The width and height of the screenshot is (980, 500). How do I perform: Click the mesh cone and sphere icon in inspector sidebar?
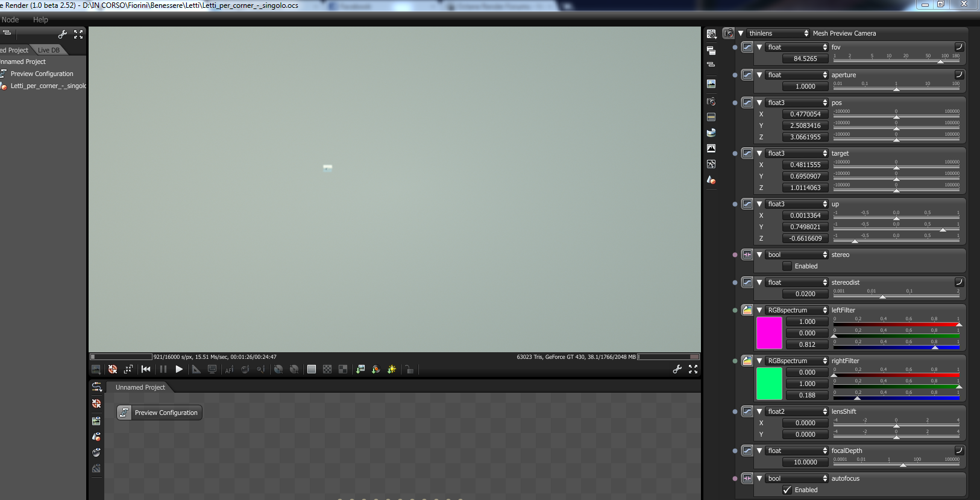[711, 180]
